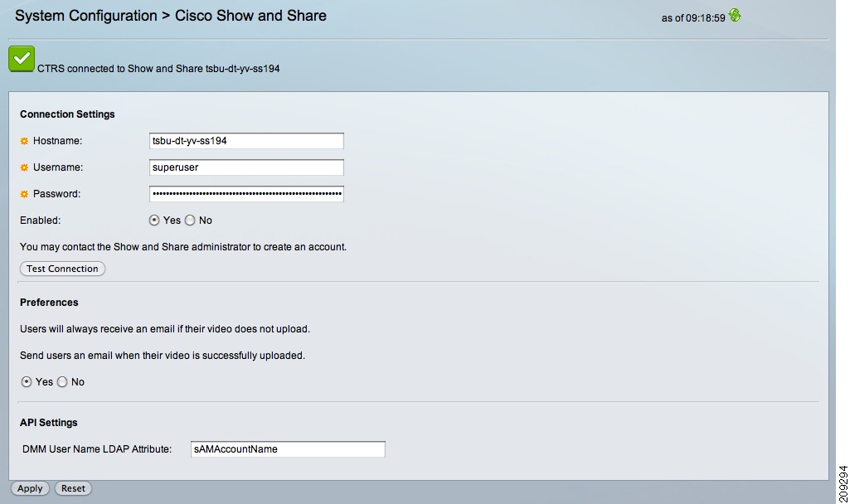The width and height of the screenshot is (850, 504).
Task: Click the Test Connection button
Action: click(62, 269)
